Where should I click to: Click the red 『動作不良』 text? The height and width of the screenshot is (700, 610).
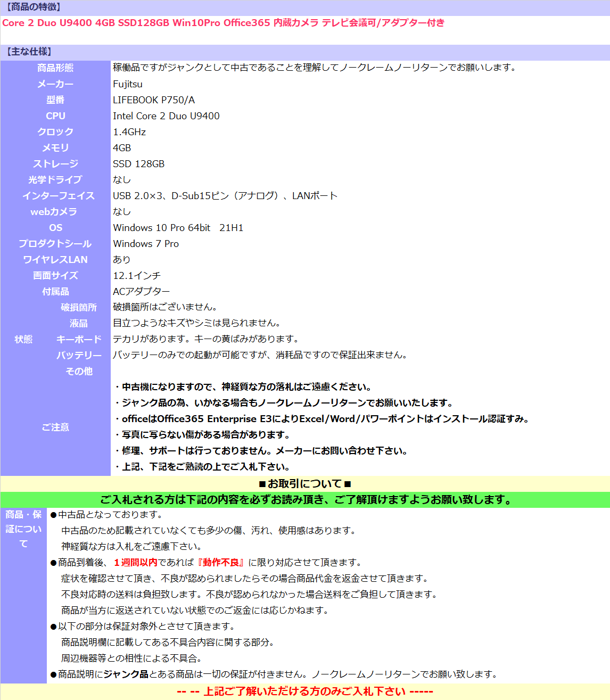(221, 563)
